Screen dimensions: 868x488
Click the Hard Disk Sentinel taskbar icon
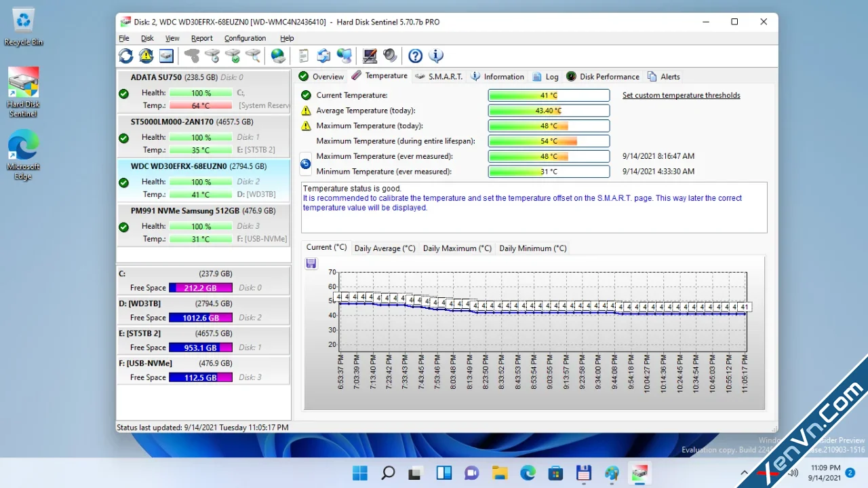(639, 473)
